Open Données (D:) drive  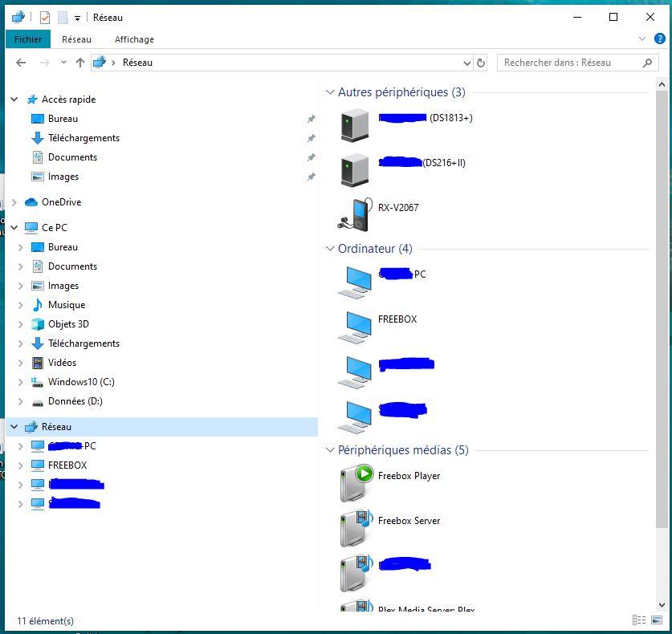point(75,401)
